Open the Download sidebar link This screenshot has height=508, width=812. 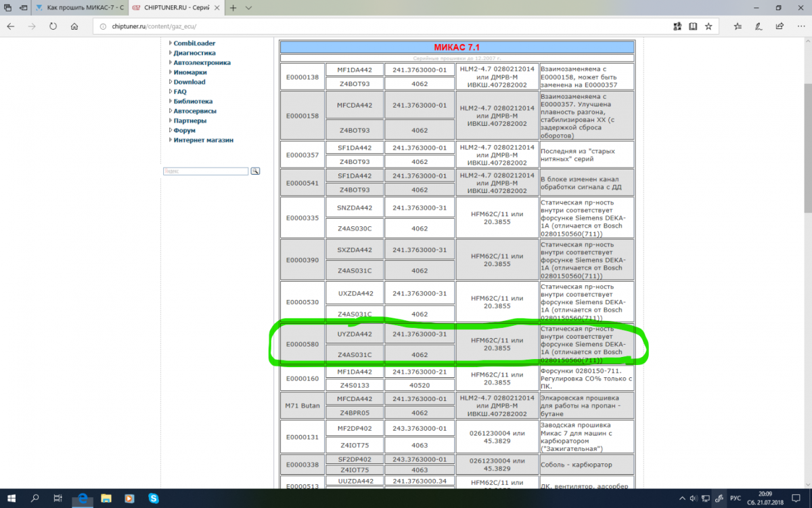click(x=189, y=82)
